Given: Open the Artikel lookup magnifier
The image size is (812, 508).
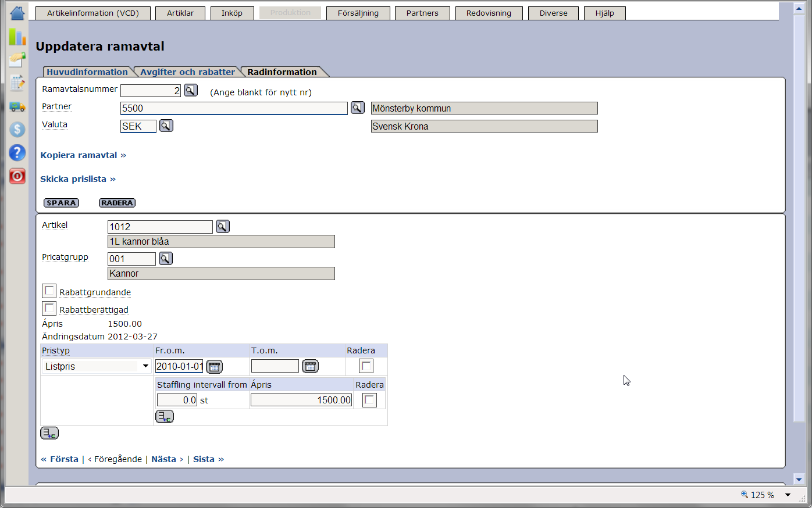Looking at the screenshot, I should [223, 227].
